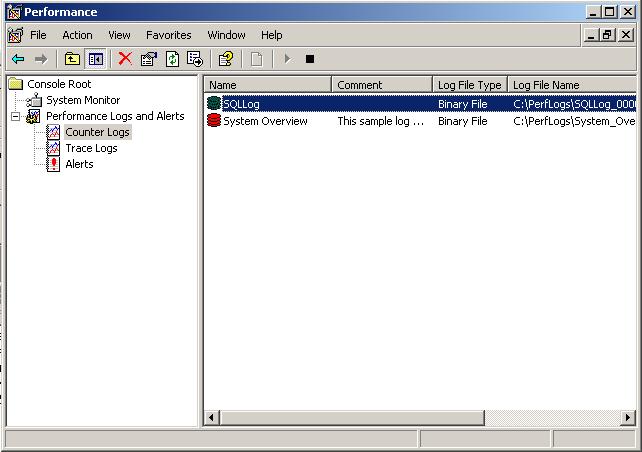Collapse the Performance Logs and Alerts node
Screen dimensions: 642x452
click(x=16, y=116)
